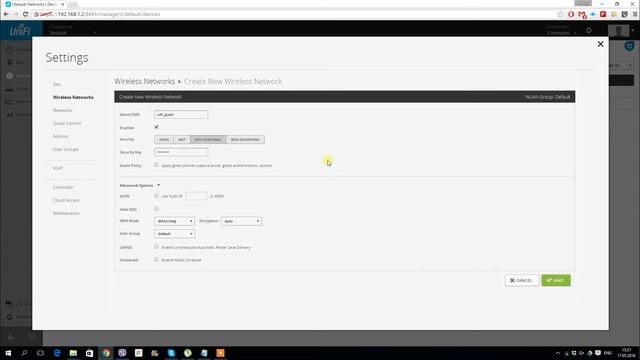Screen dimensions: 640x360
Task: Click the Cancel button
Action: pyautogui.click(x=522, y=280)
